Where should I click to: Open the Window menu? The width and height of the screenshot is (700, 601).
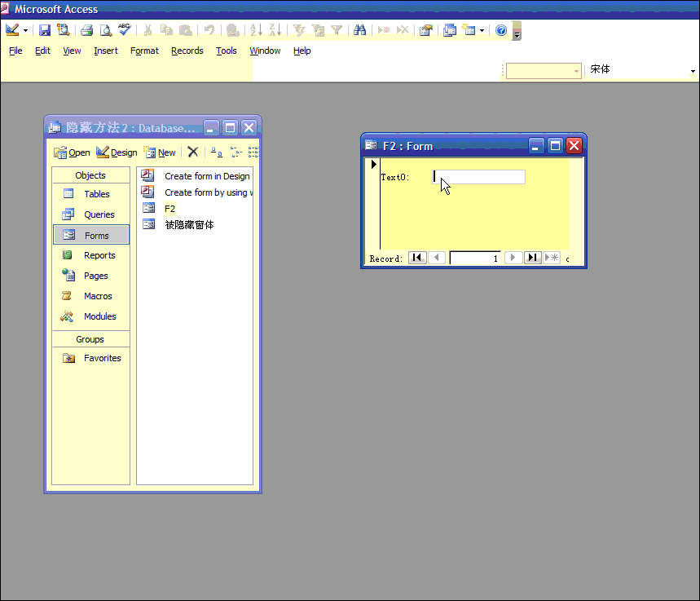tap(265, 51)
